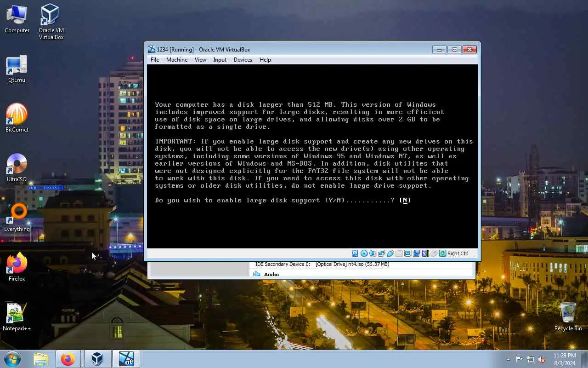588x368 pixels.
Task: Open the Machine menu
Action: [x=177, y=60]
